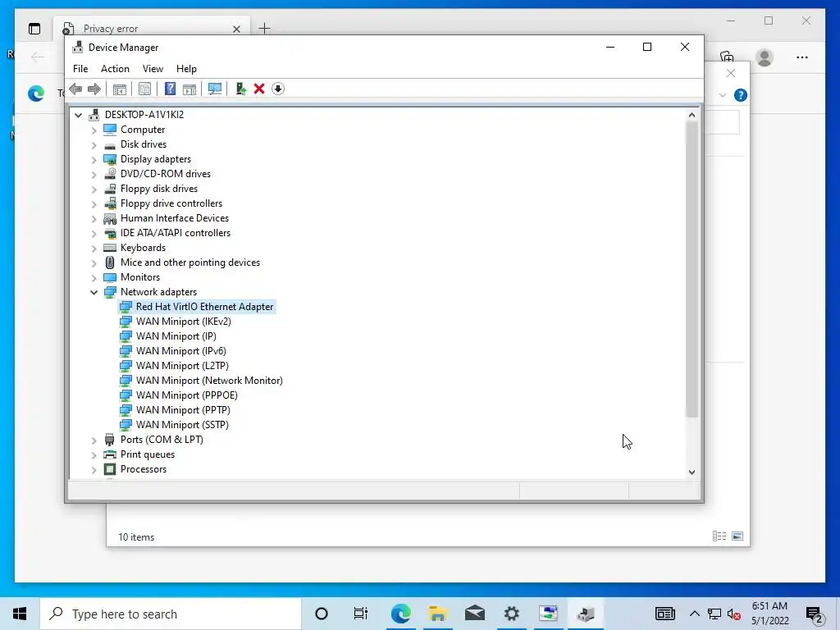Collapse the Network adapters node

tap(94, 292)
